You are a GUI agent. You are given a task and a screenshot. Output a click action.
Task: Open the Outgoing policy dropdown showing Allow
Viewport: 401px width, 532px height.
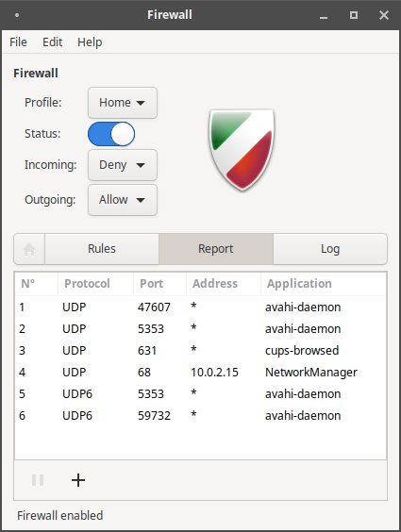click(123, 200)
